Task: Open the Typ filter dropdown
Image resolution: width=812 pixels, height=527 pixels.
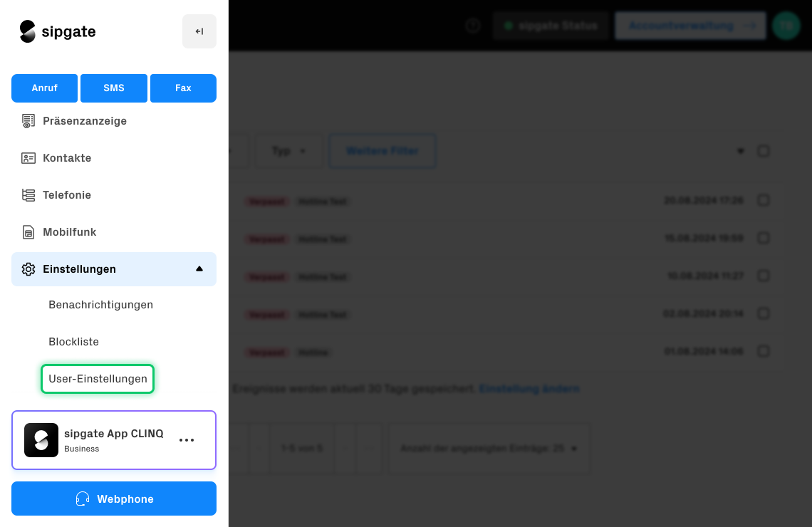Action: (x=289, y=151)
